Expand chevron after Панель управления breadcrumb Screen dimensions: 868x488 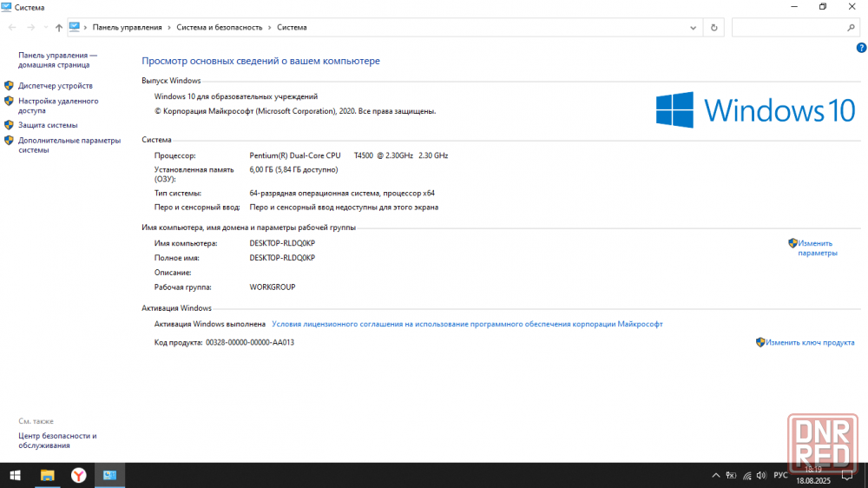169,27
